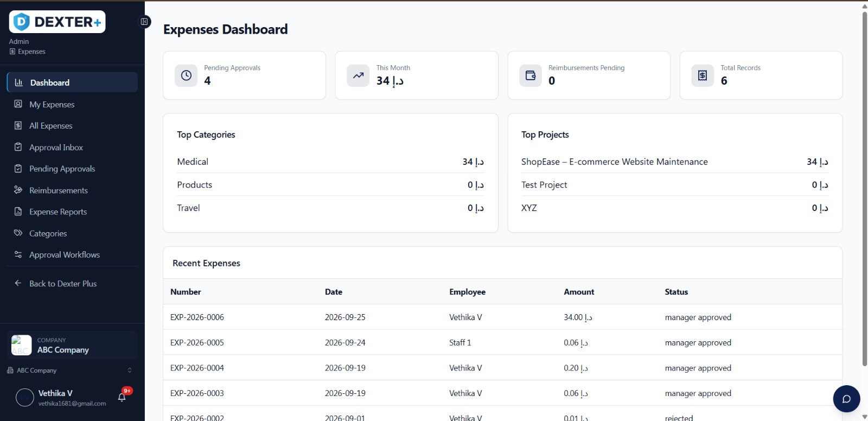Click the Test Project row
The height and width of the screenshot is (421, 868).
click(x=675, y=184)
